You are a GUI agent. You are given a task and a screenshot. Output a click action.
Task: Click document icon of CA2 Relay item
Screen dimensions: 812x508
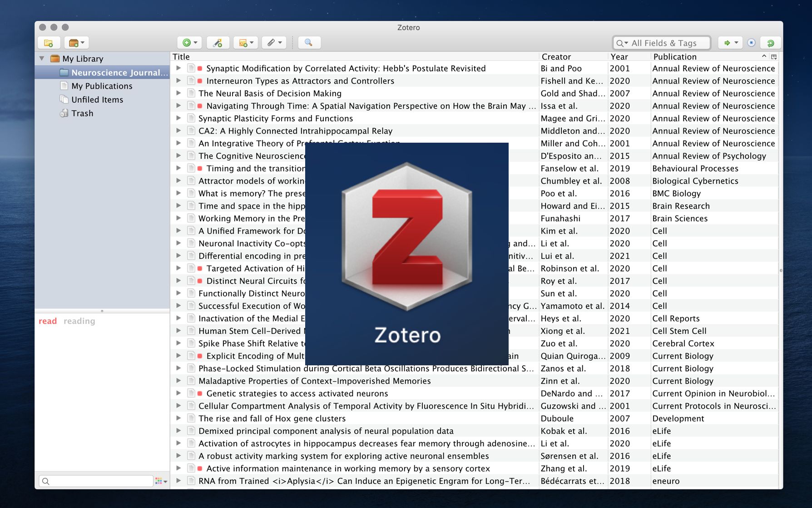191,131
